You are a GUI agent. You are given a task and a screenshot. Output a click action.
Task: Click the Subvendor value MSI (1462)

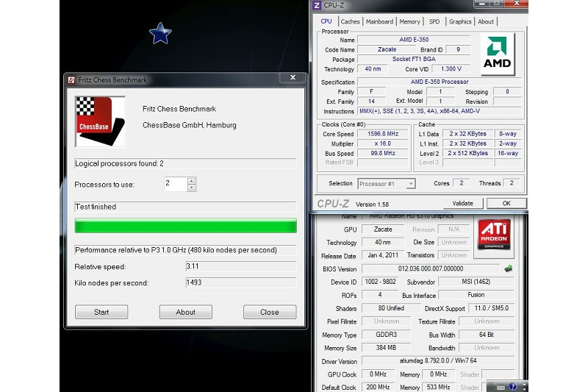[476, 282]
